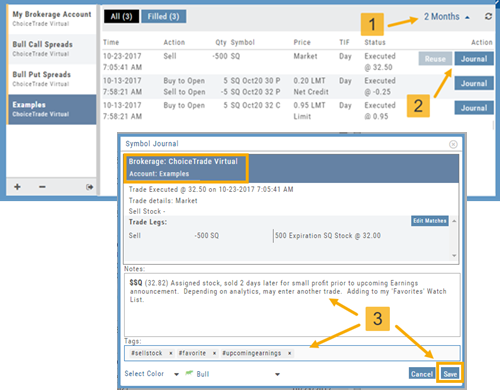Screen dimensions: 500x392
Task: Click 'SQ Oct20 30 P' symbol cell
Action: [x=255, y=81]
